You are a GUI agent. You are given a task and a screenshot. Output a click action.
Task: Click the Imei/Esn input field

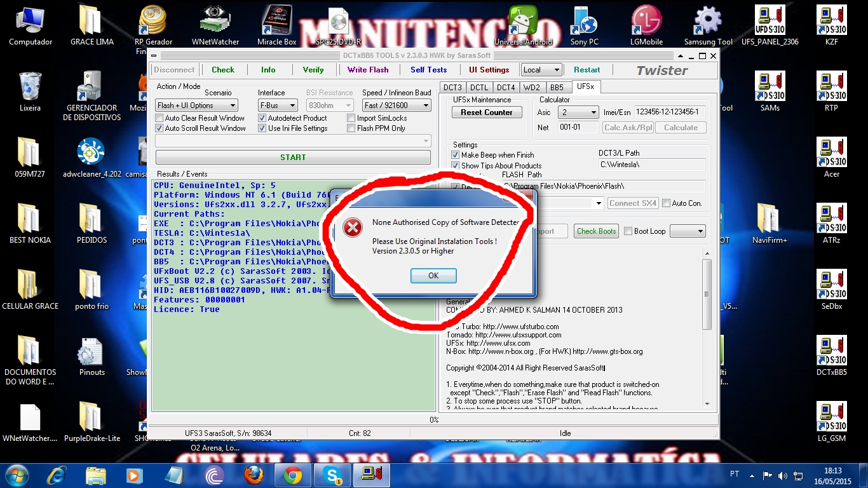pyautogui.click(x=670, y=112)
